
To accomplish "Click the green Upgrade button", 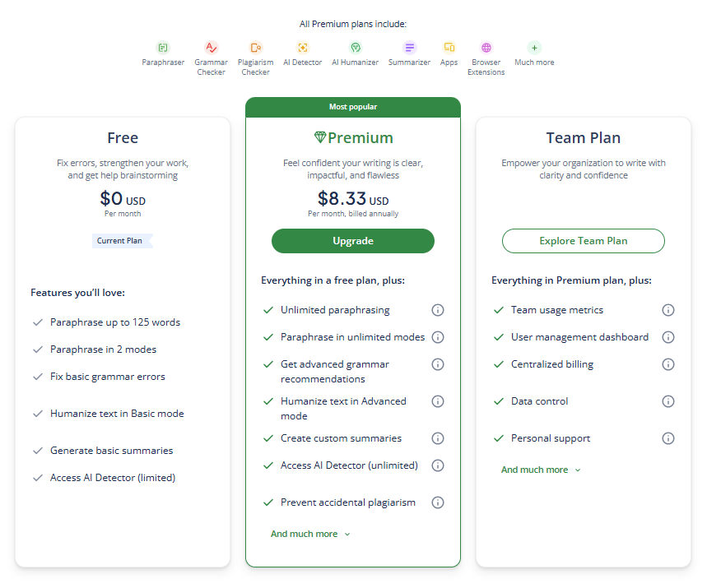I will click(353, 241).
